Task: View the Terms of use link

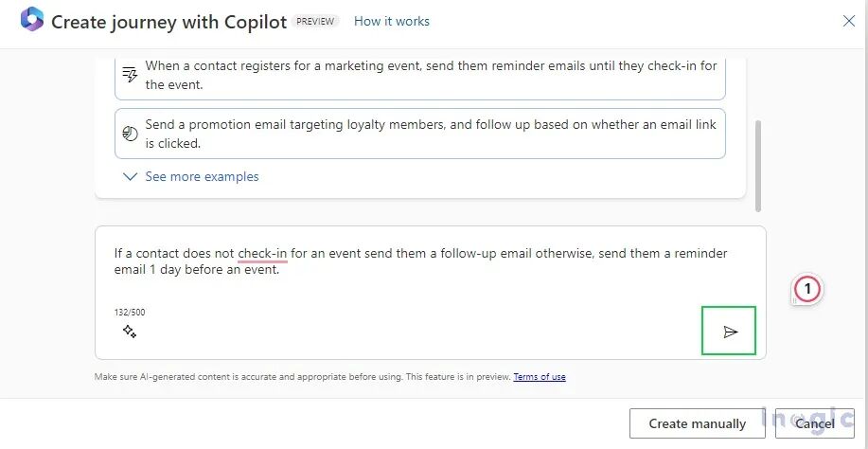Action: [540, 376]
